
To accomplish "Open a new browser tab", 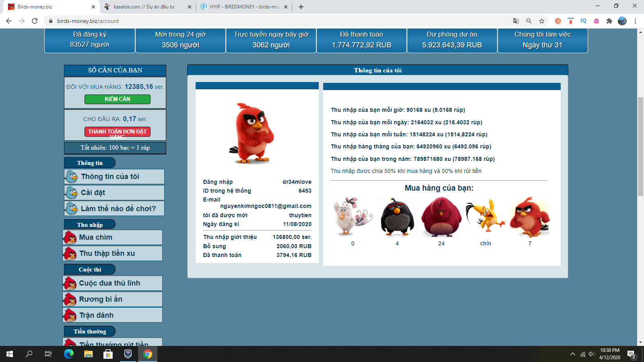I will tap(301, 7).
